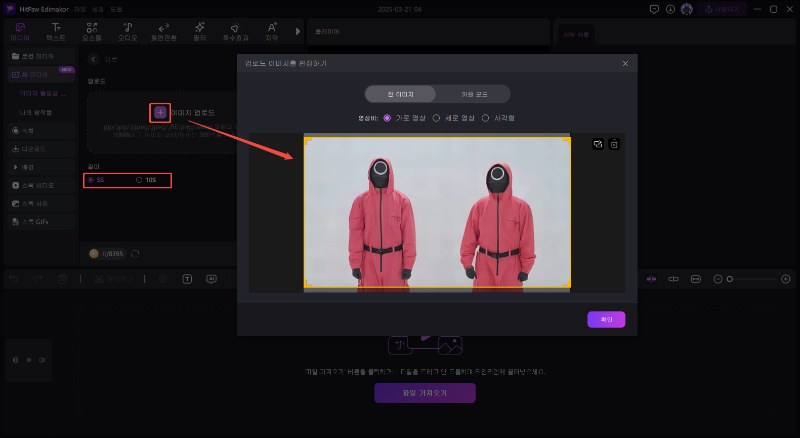Screen dimensions: 800x438
Task: Open the Filters tab with sparkle icon
Action: (x=200, y=32)
